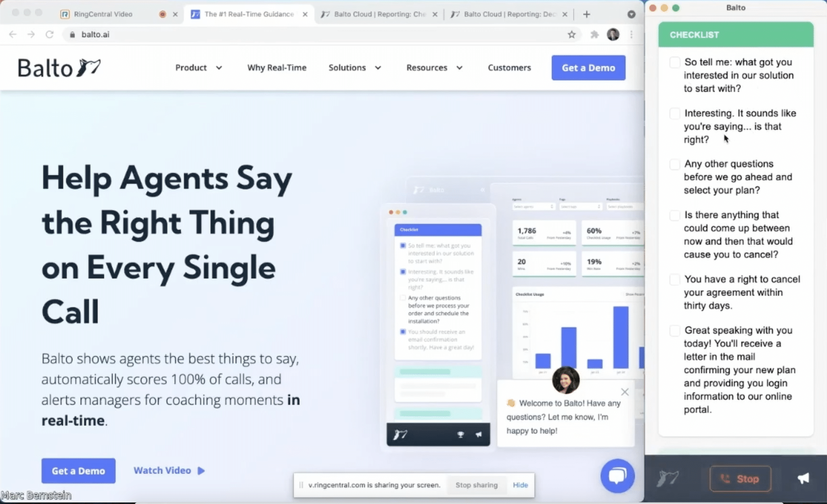Reload the balto.ai page
Screen dimensions: 827x504
click(49, 34)
